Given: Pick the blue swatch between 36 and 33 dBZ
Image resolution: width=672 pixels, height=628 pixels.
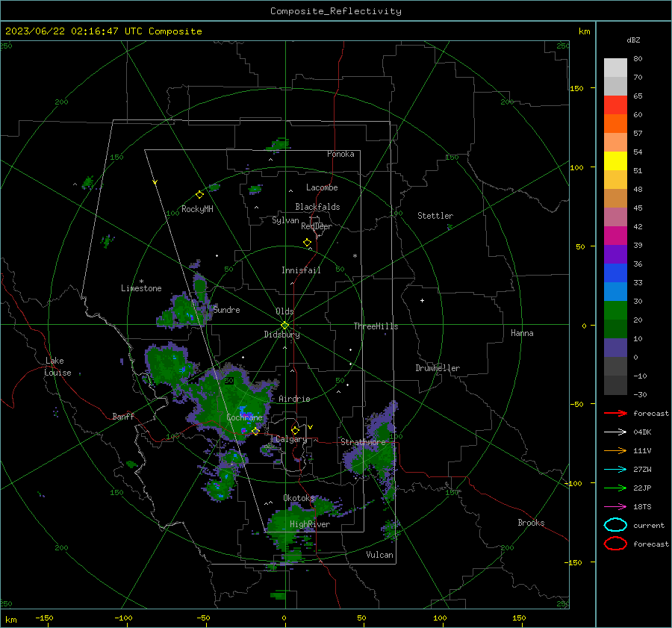Looking at the screenshot, I should point(615,273).
